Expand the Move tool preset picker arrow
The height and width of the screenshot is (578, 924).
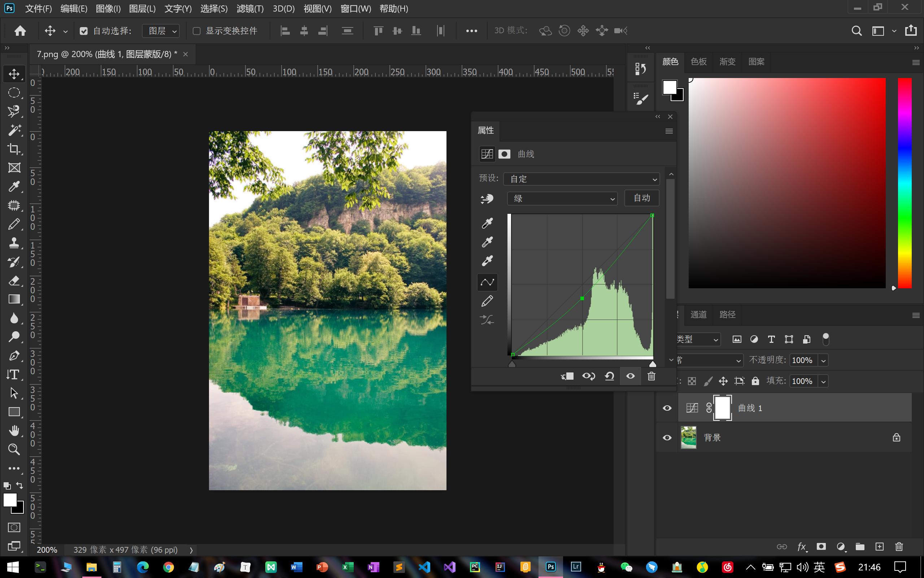65,31
